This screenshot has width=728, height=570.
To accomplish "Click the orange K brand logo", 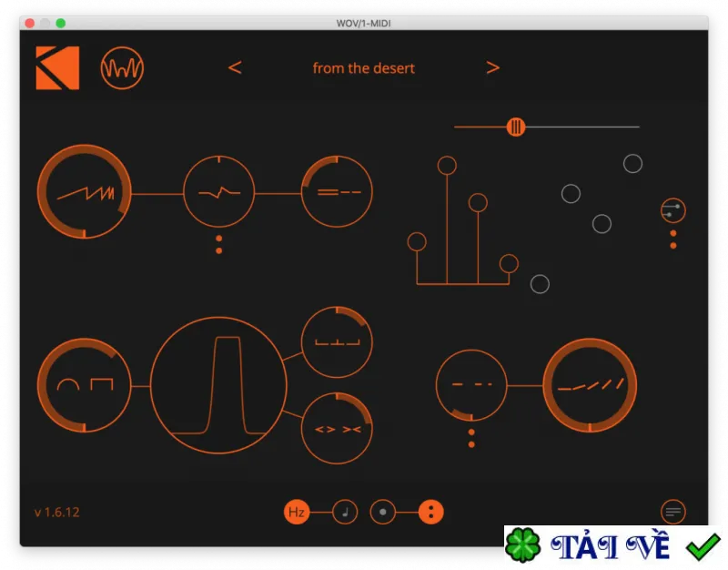I will pyautogui.click(x=57, y=67).
